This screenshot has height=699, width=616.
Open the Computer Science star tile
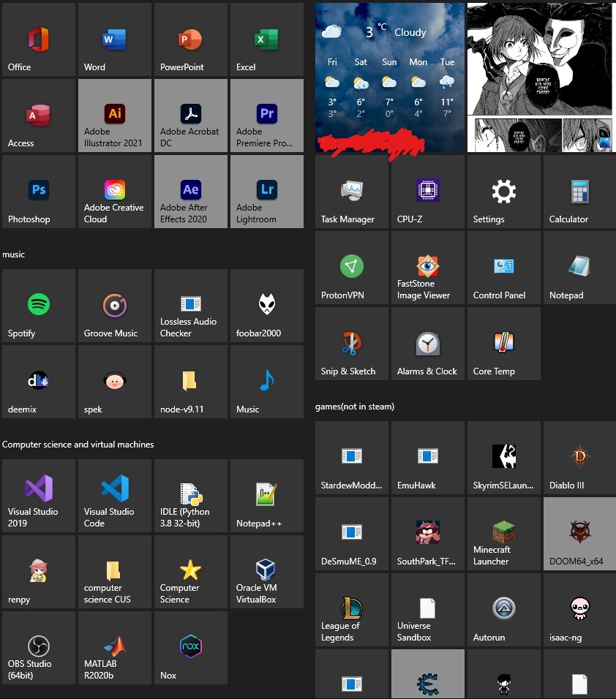[191, 572]
